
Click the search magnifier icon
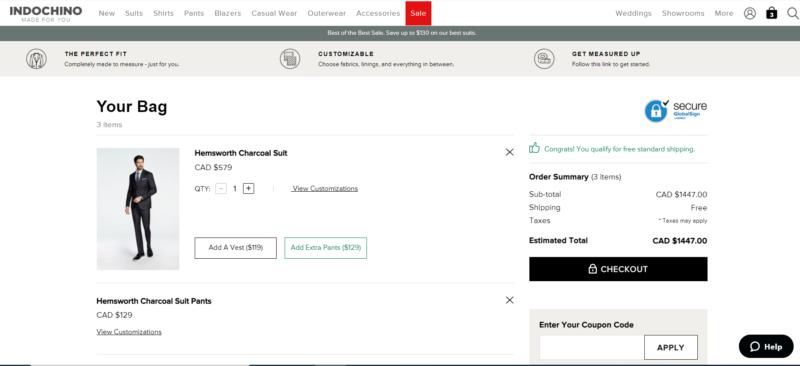793,13
